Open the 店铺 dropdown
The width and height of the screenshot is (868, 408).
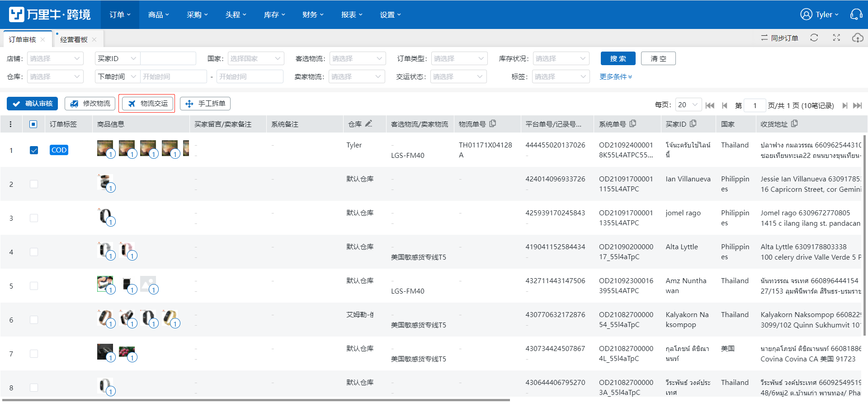[x=55, y=58]
